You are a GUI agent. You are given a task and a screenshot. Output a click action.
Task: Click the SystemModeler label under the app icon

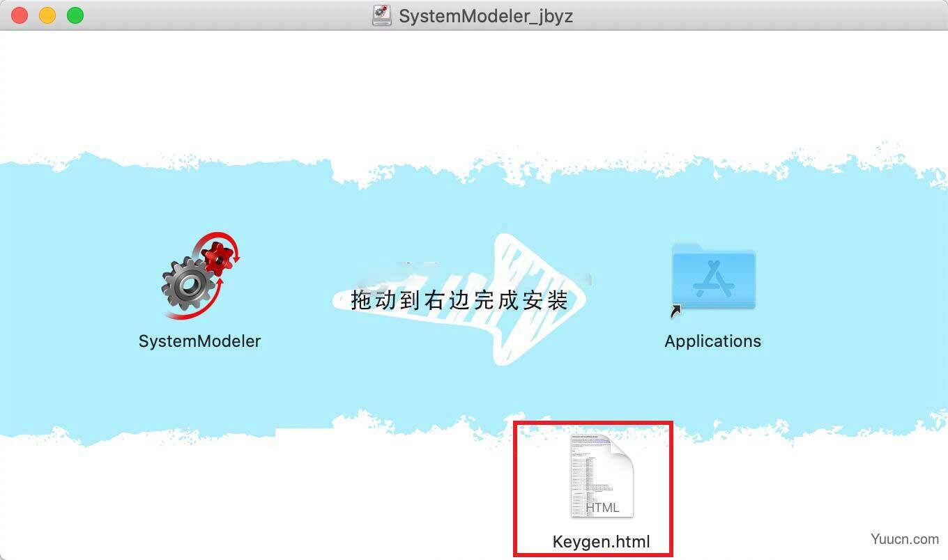199,341
